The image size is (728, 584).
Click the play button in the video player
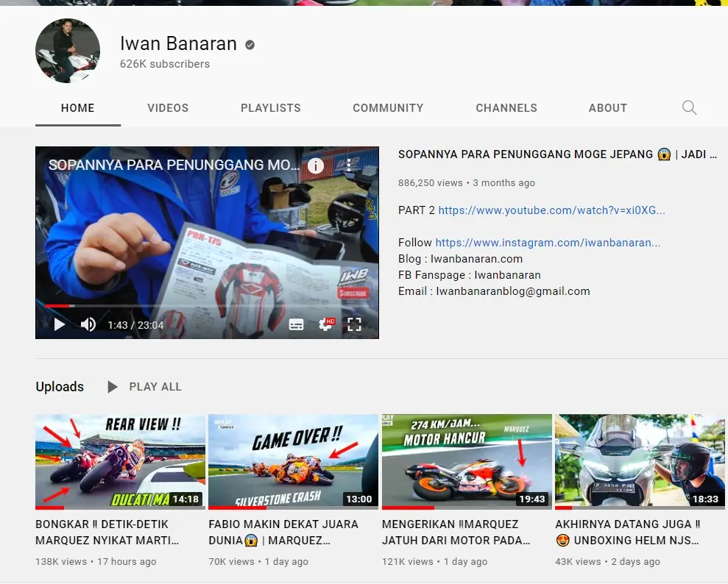60,324
